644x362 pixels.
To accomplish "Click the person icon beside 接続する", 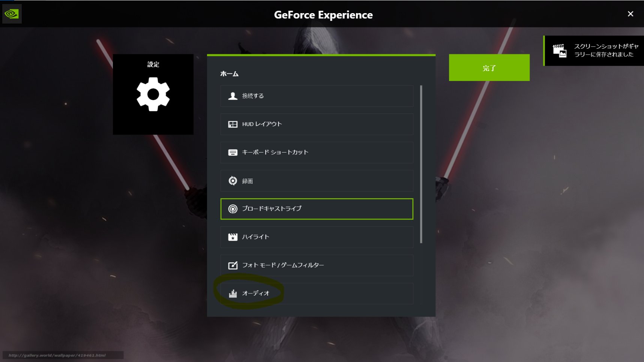I will (x=233, y=96).
